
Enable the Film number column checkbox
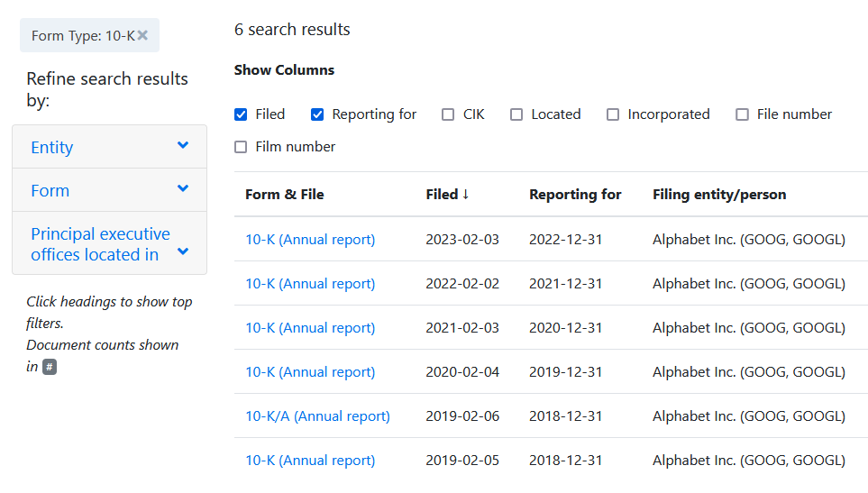pos(241,147)
